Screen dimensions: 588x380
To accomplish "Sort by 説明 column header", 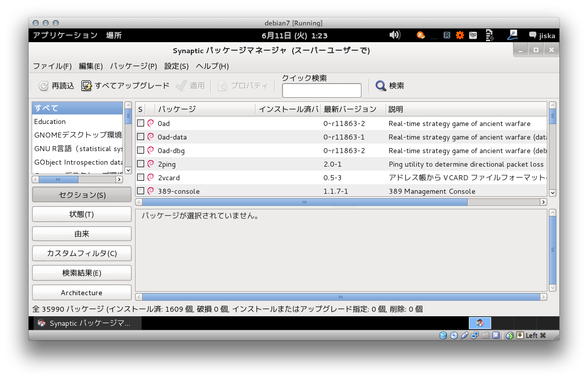I will coord(466,109).
